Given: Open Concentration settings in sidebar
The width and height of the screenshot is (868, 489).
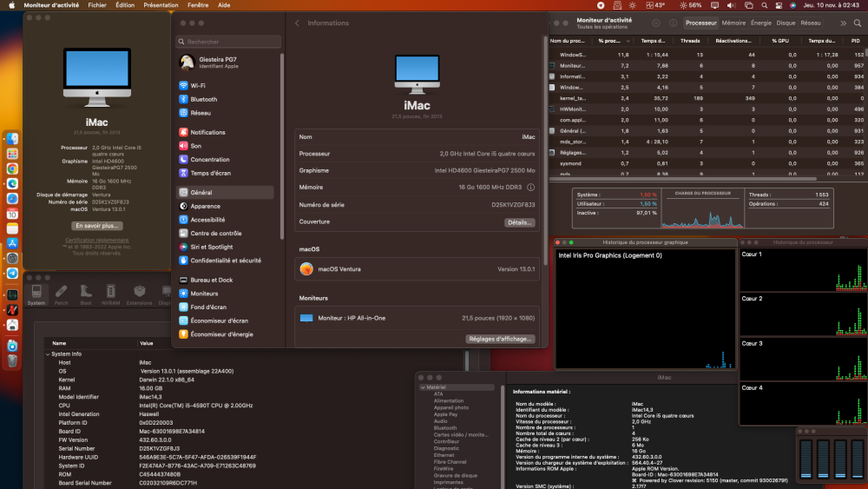Looking at the screenshot, I should (x=227, y=160).
